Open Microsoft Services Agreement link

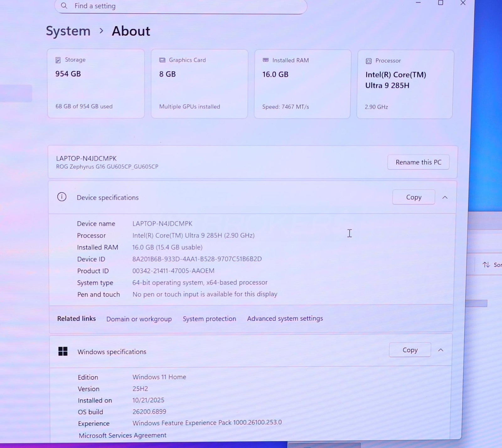coord(122,435)
